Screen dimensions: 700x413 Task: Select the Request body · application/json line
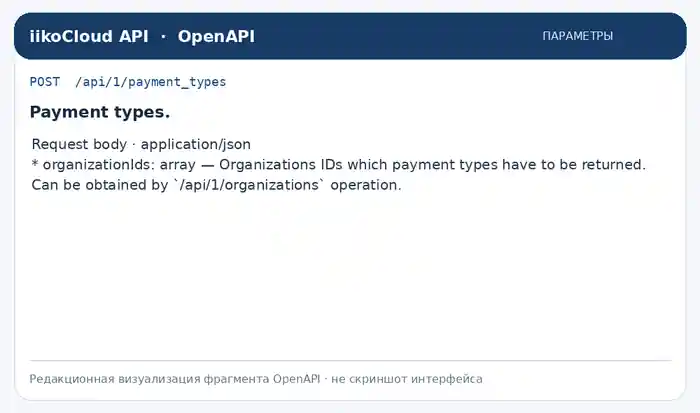(x=141, y=144)
